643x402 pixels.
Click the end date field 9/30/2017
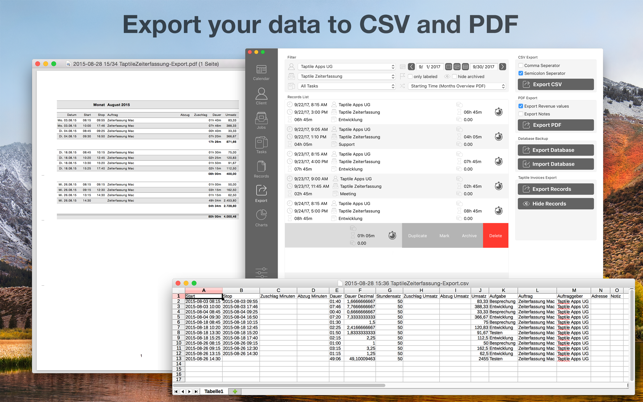pos(483,66)
